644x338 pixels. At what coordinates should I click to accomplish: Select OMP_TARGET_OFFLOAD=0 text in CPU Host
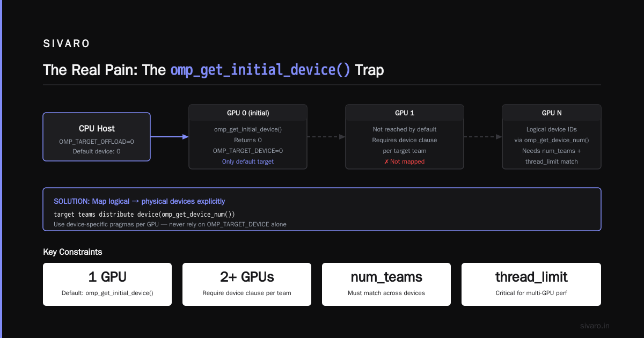click(97, 142)
